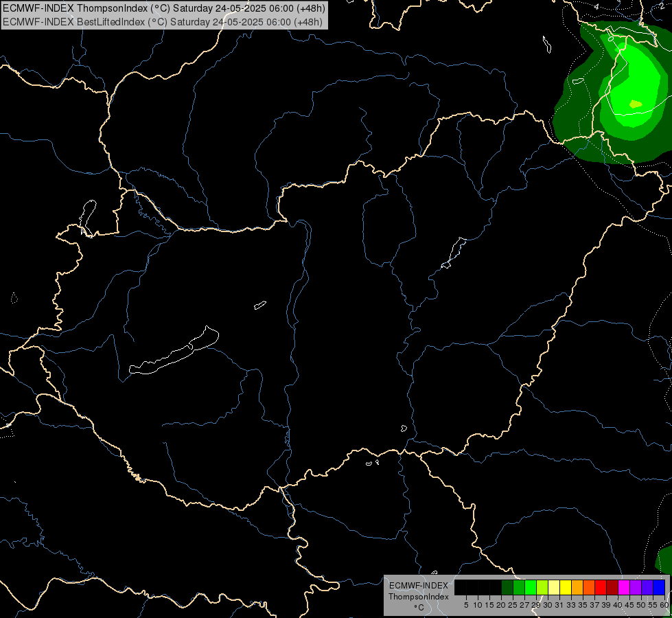Click the legend tick value 20

(x=501, y=605)
